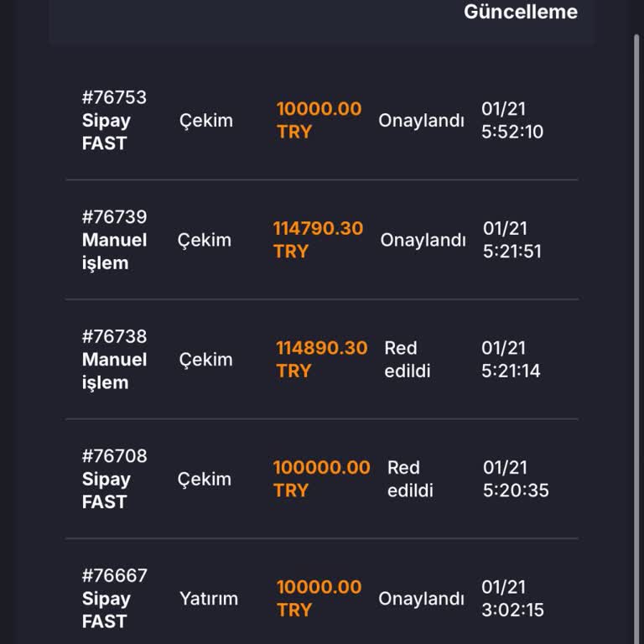Image resolution: width=644 pixels, height=644 pixels.
Task: Click Red edildi status of transaction #76708
Action: 410,479
